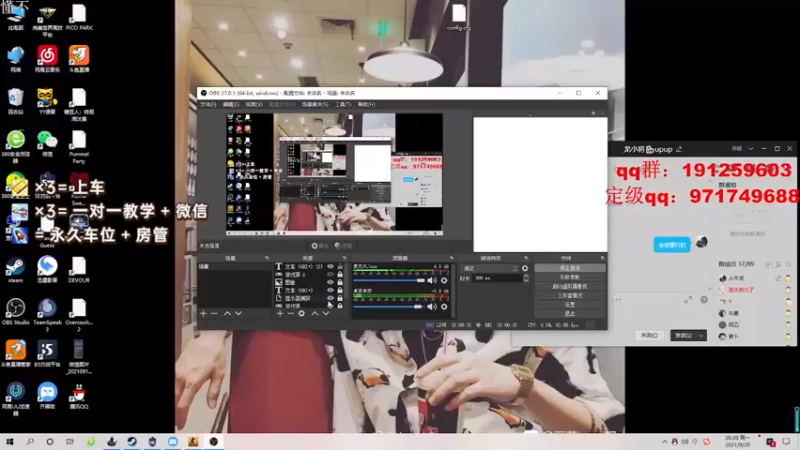The image size is (800, 450).
Task: Toggle lock on game capture 2 source
Action: [340, 274]
